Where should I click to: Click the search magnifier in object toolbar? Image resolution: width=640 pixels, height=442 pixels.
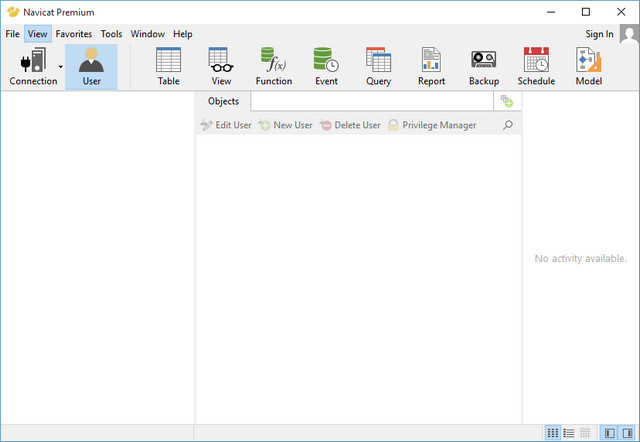click(x=508, y=125)
